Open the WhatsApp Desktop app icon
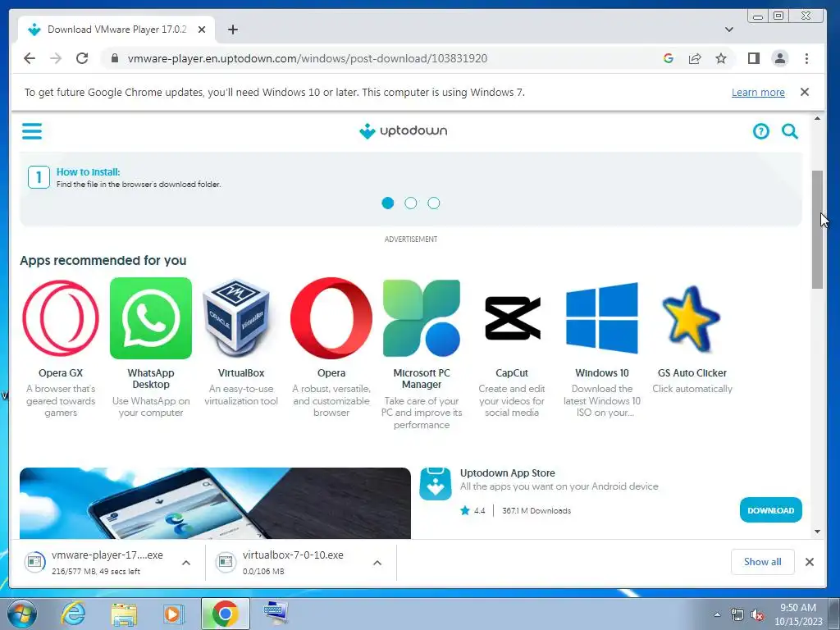This screenshot has width=840, height=630. tap(151, 318)
